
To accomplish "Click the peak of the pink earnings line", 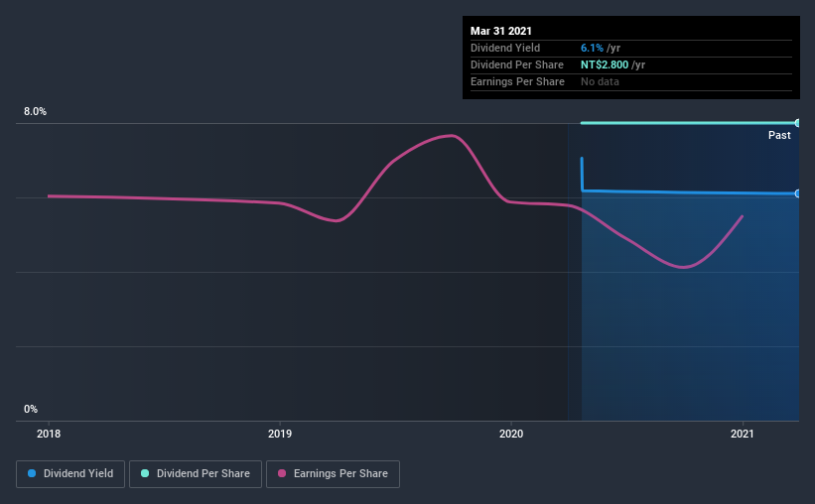I will pos(452,135).
